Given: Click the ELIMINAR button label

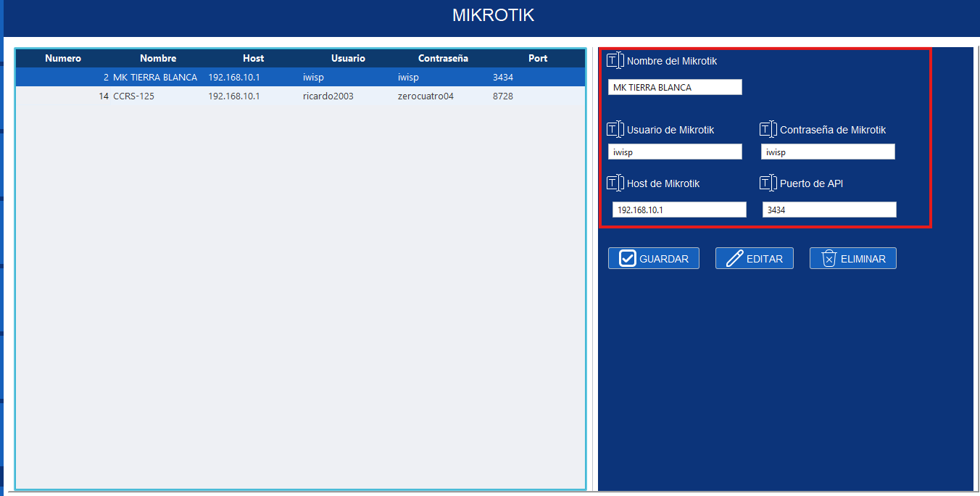Looking at the screenshot, I should coord(863,259).
